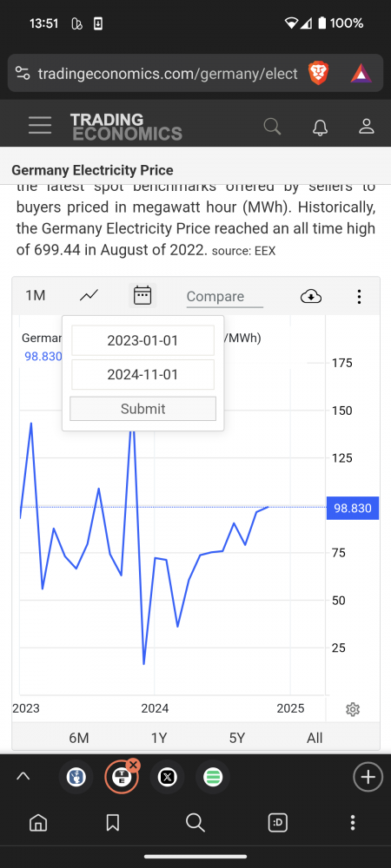
Task: Tap the Brave shields lion icon
Action: click(x=319, y=73)
